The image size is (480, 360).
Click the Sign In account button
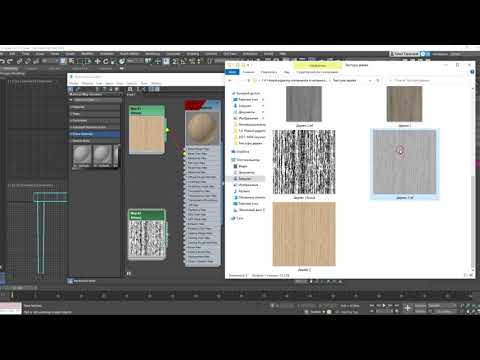click(406, 54)
